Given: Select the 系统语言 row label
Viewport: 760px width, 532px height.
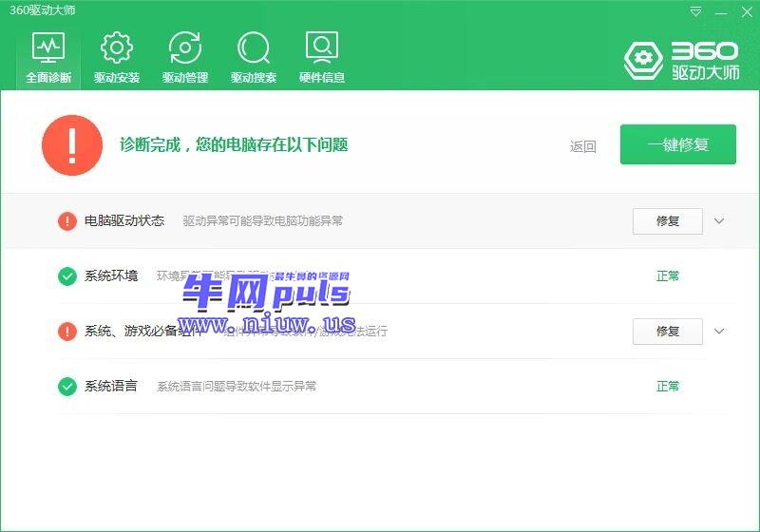Looking at the screenshot, I should (x=111, y=386).
